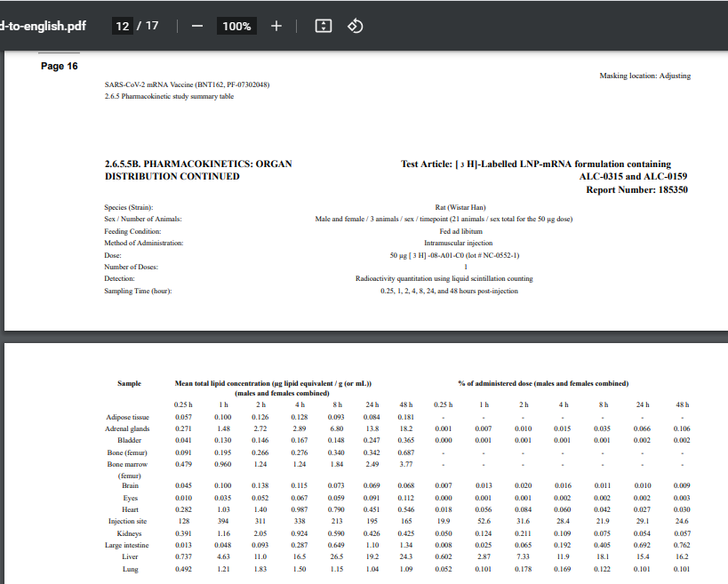This screenshot has width=728, height=584.
Task: Click the Adrenal glands row label
Action: 129,428
